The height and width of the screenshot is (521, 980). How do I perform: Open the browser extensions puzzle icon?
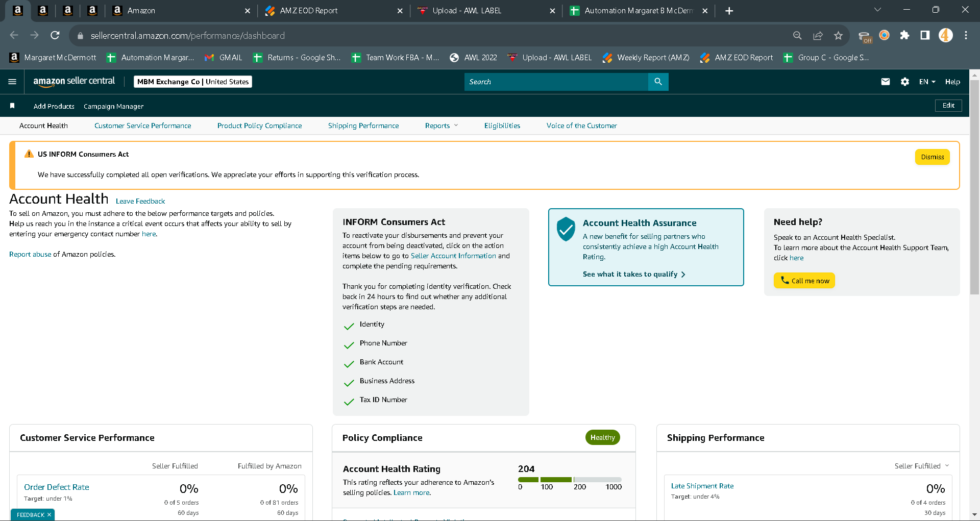(x=904, y=35)
